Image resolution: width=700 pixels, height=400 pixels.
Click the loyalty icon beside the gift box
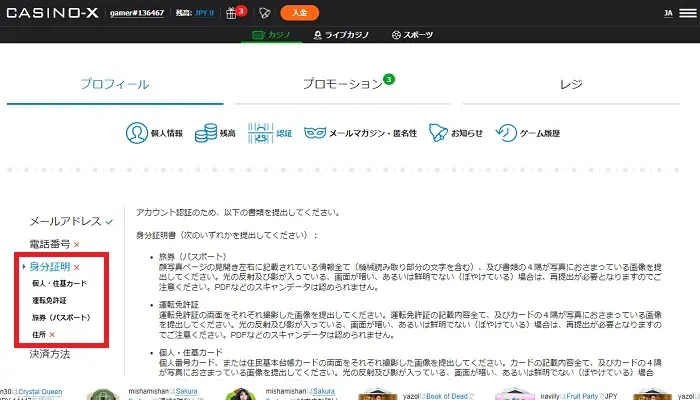pyautogui.click(x=264, y=13)
